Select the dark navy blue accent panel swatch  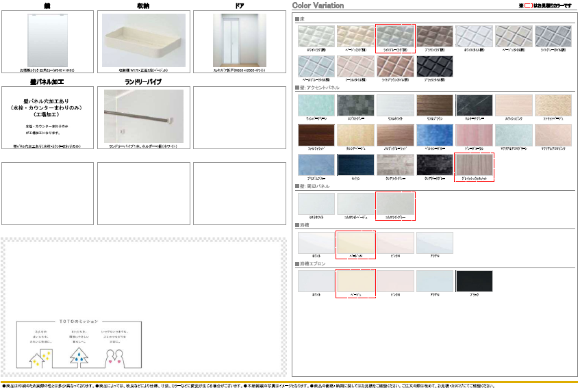click(x=355, y=166)
